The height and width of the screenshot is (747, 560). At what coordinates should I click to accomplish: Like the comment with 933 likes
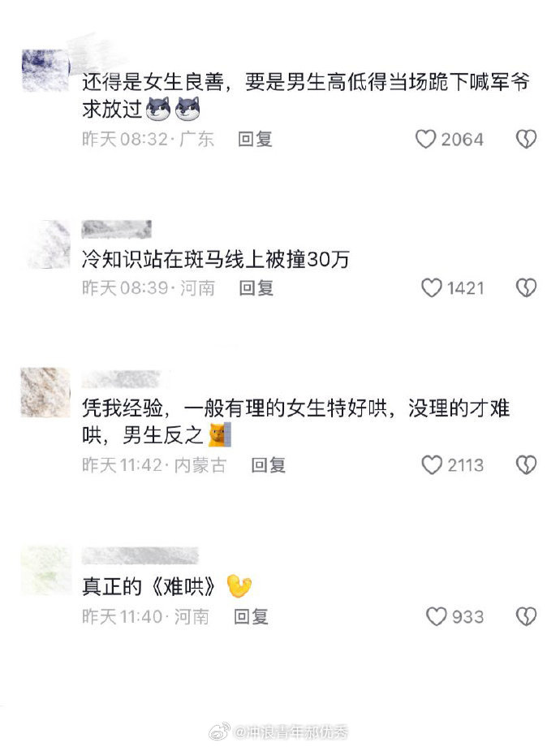pos(436,616)
